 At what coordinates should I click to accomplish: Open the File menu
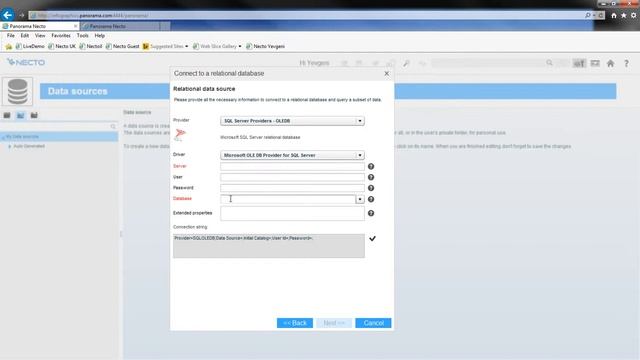click(11, 36)
